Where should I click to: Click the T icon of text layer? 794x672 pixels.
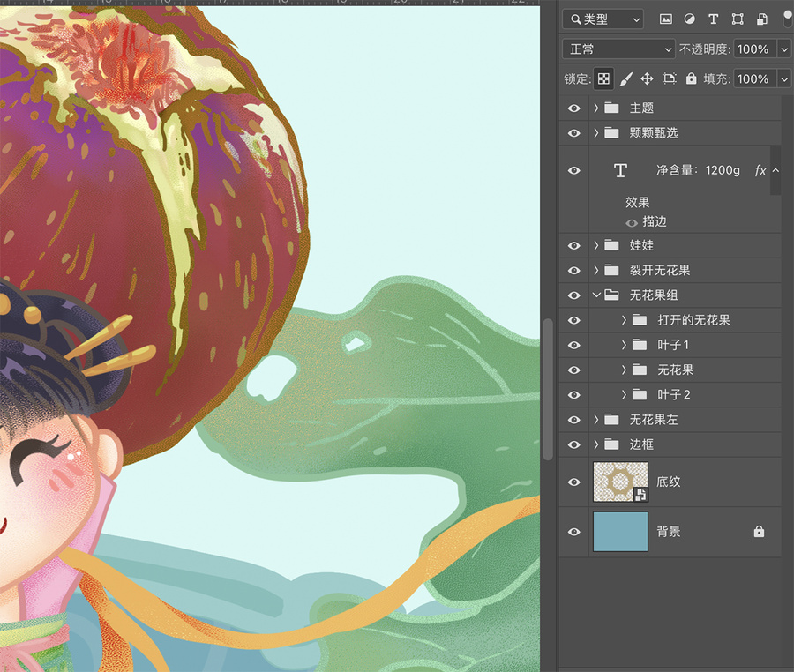[x=620, y=170]
